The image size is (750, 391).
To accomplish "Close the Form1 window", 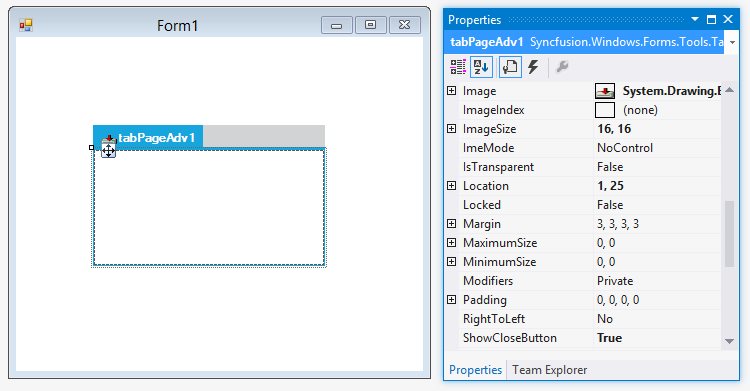I will tap(405, 25).
